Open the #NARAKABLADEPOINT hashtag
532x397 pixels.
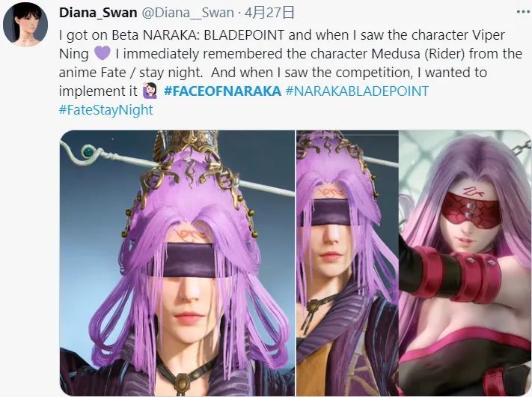pos(357,91)
